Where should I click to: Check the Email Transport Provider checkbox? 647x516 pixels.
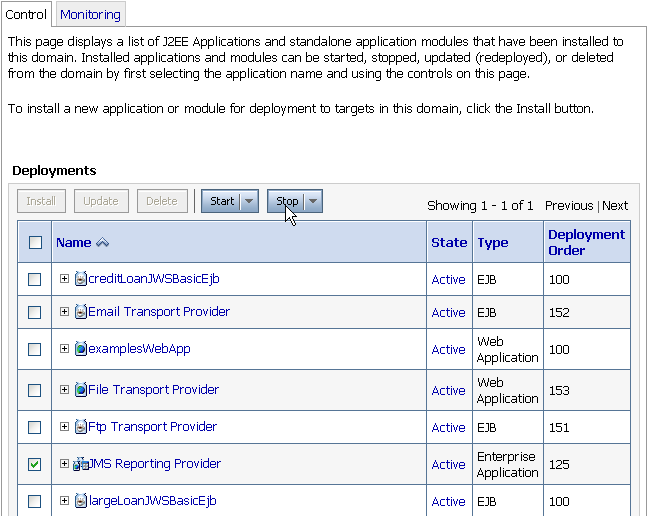click(34, 312)
